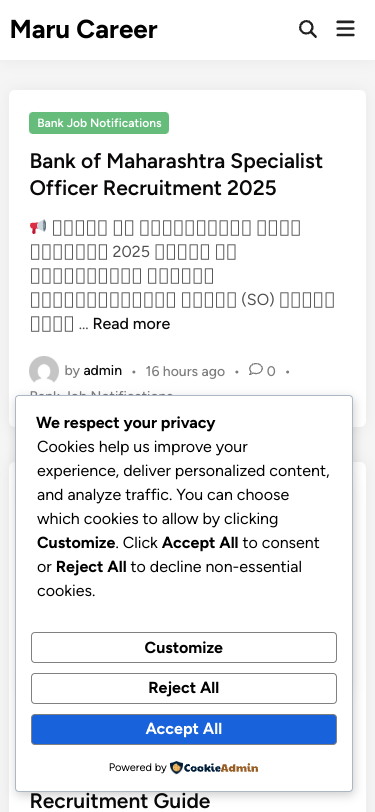Click the Reject All button
Viewport: 375px width, 812px height.
click(184, 688)
